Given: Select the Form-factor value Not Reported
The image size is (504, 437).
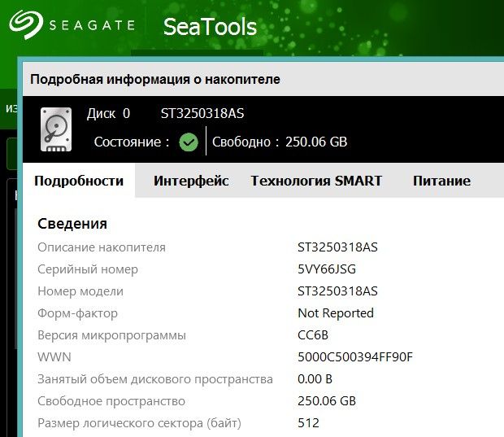Looking at the screenshot, I should coord(336,313).
